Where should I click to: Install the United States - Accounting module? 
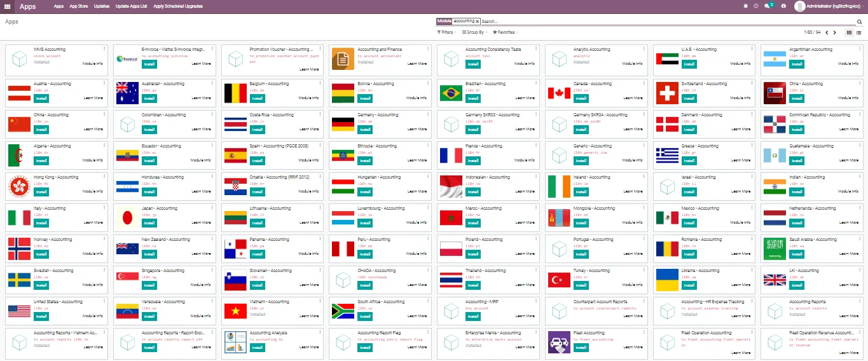coord(41,316)
